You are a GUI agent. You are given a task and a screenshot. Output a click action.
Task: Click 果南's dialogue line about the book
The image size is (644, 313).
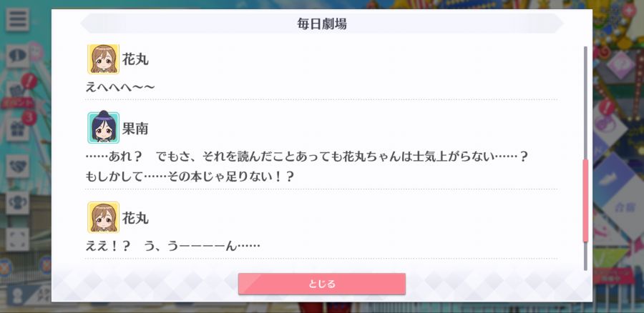306,167
